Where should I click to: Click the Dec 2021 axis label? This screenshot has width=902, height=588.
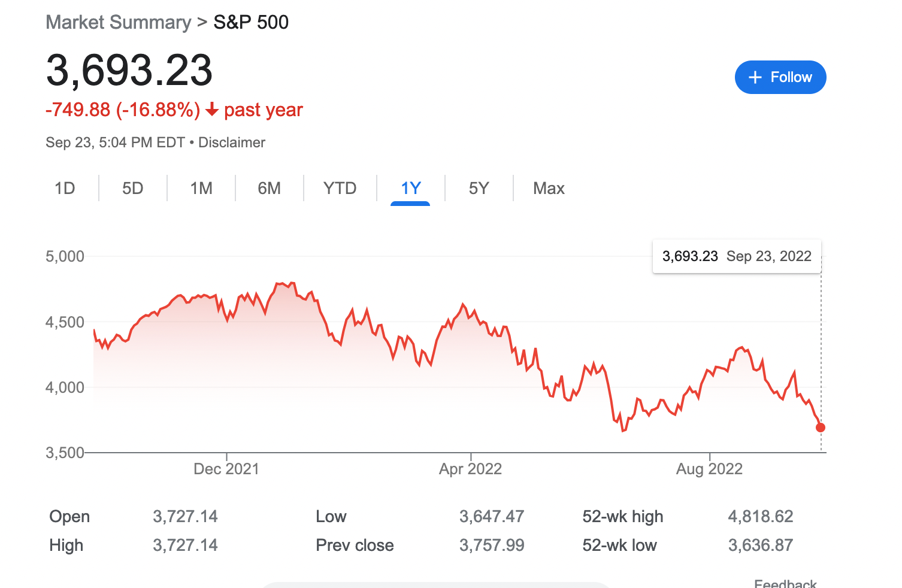[226, 469]
